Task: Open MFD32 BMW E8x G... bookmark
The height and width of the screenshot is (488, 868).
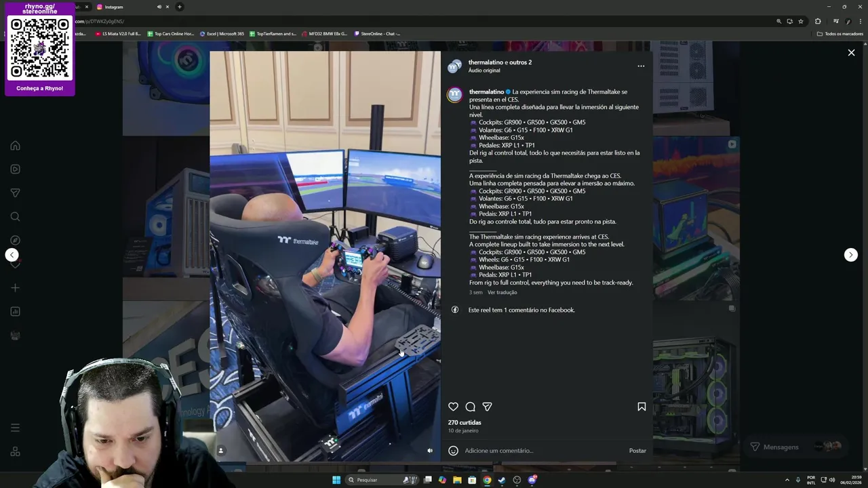Action: pos(324,33)
